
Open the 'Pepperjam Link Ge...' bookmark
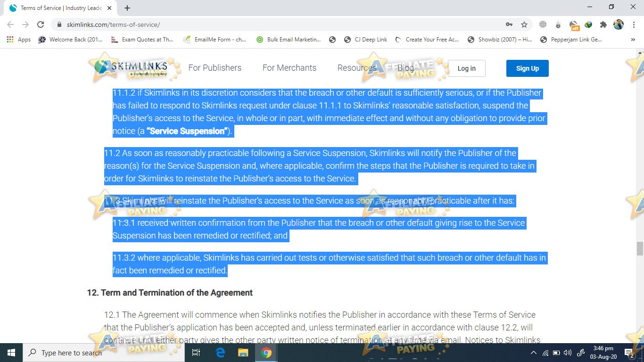pos(571,40)
